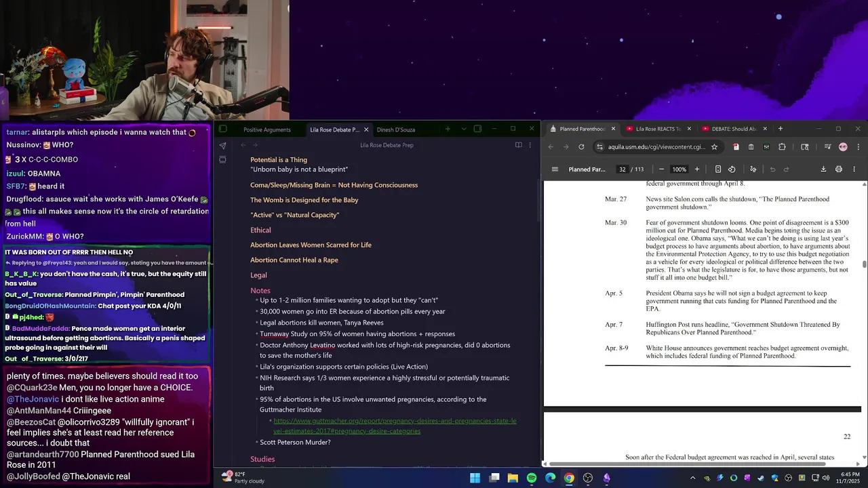The height and width of the screenshot is (488, 868).
Task: Rotate the PDF counterclockwise
Action: [x=732, y=169]
